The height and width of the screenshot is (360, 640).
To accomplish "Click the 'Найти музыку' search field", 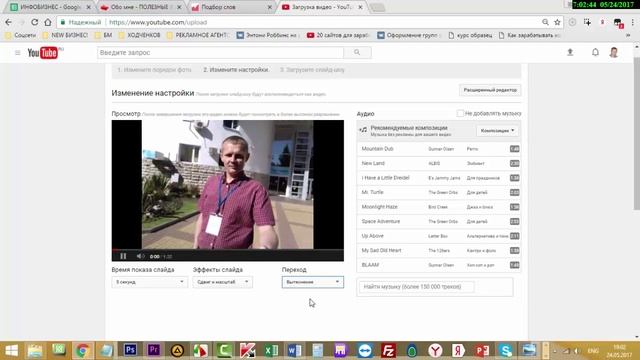I will point(416,287).
